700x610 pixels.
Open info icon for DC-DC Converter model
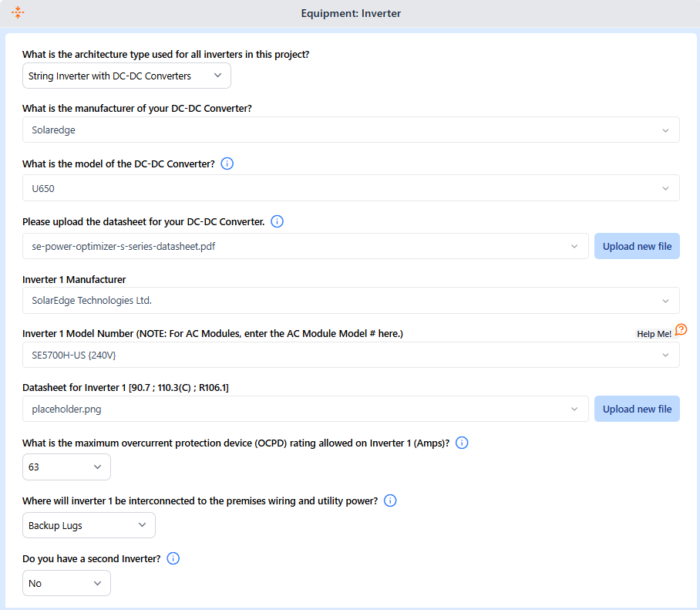(x=227, y=164)
